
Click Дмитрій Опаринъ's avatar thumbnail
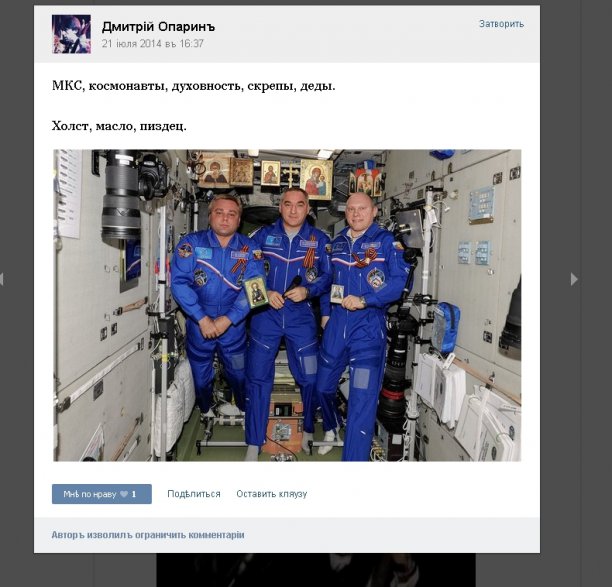tap(71, 34)
